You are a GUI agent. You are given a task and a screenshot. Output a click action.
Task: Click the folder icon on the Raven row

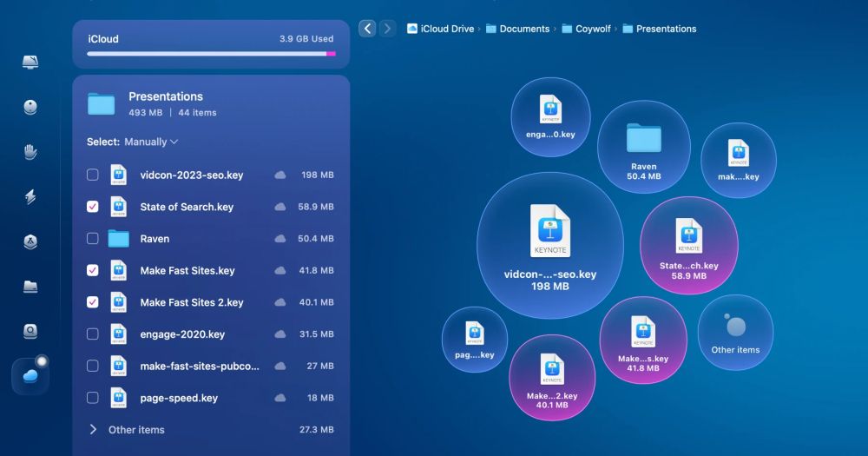pyautogui.click(x=118, y=239)
